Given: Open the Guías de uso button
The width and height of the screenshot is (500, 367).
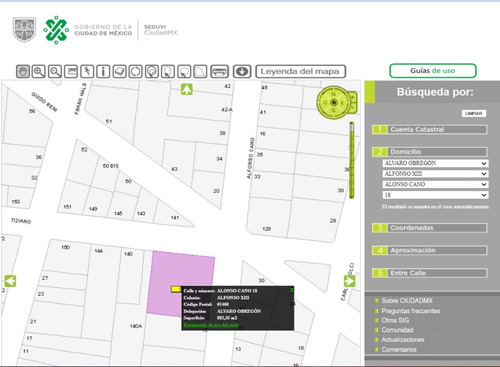Looking at the screenshot, I should (433, 71).
